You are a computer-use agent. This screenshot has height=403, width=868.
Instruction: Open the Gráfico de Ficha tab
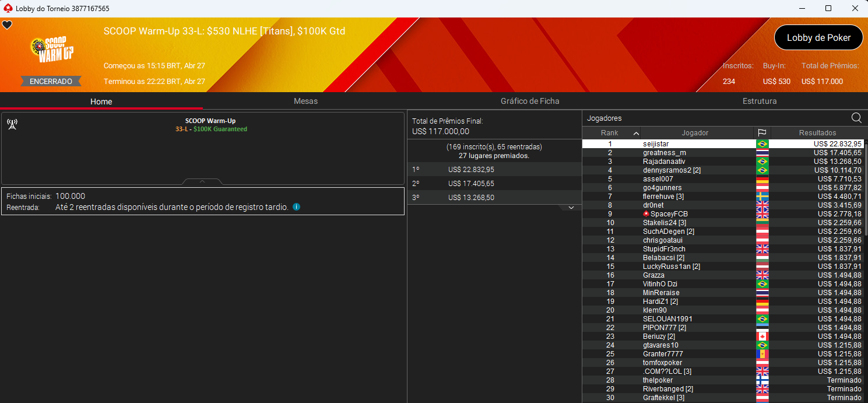tap(530, 101)
